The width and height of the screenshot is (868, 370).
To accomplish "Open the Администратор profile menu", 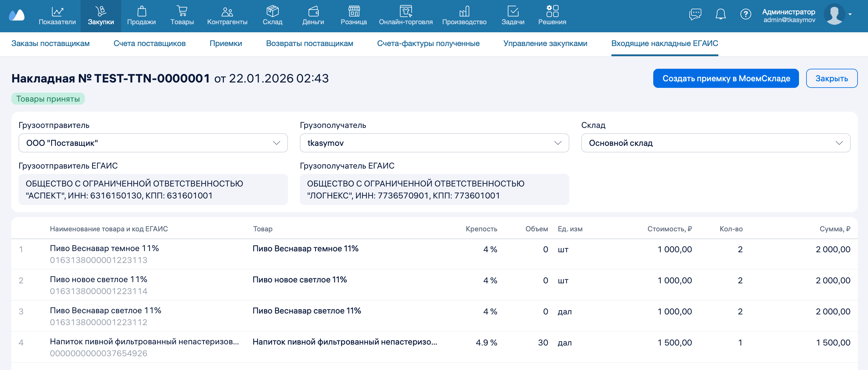I will (x=789, y=15).
